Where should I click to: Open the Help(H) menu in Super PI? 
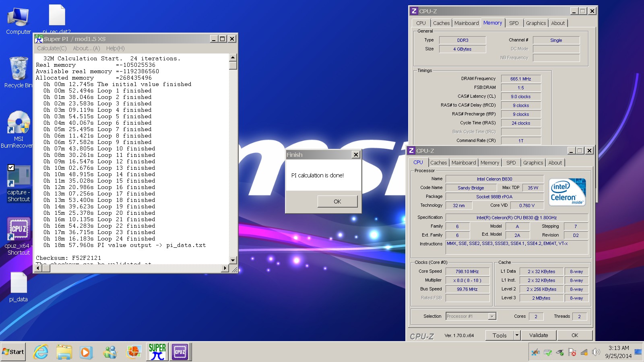116,48
